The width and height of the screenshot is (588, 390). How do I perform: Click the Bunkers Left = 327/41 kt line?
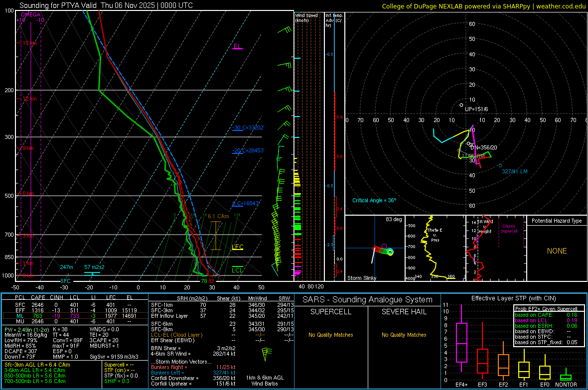(193, 373)
